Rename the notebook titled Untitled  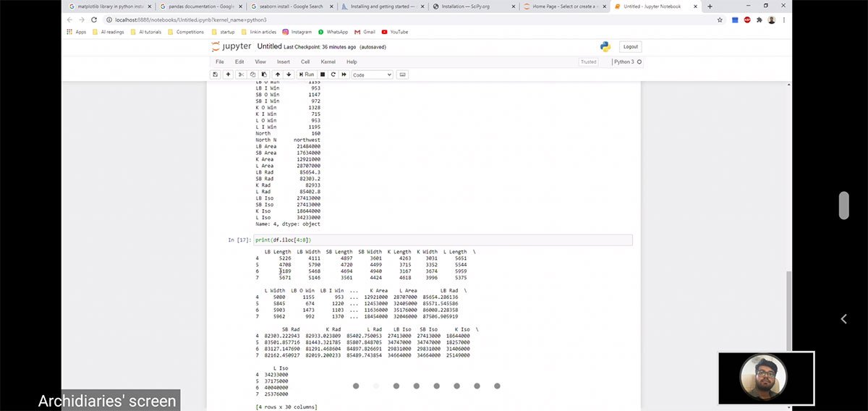tap(269, 46)
